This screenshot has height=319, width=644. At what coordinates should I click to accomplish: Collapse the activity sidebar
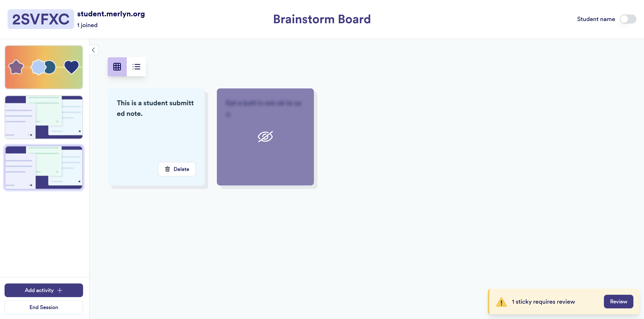tap(94, 50)
